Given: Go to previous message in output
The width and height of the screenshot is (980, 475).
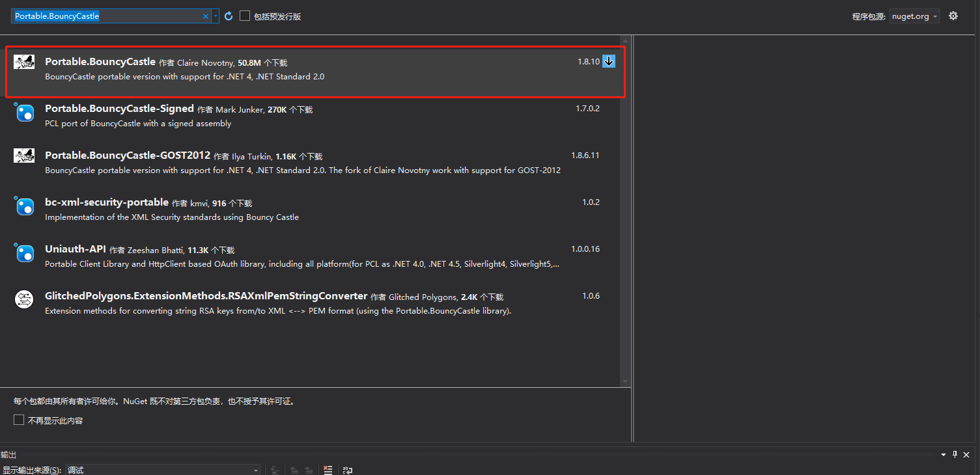Looking at the screenshot, I should (294, 470).
